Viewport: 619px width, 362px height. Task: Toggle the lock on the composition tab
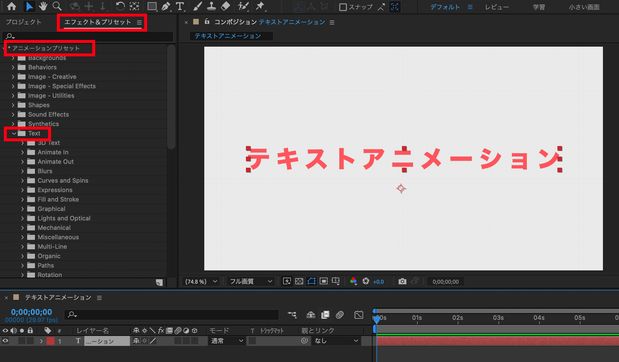(206, 22)
